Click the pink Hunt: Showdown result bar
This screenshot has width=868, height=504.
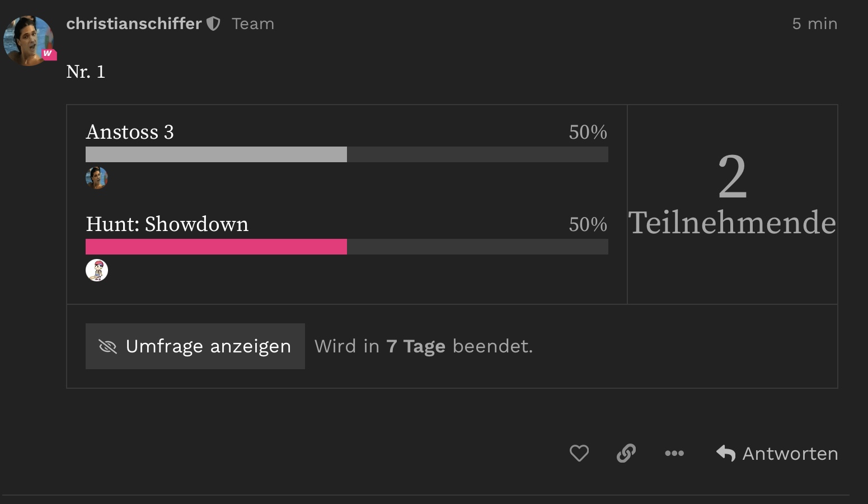point(216,247)
